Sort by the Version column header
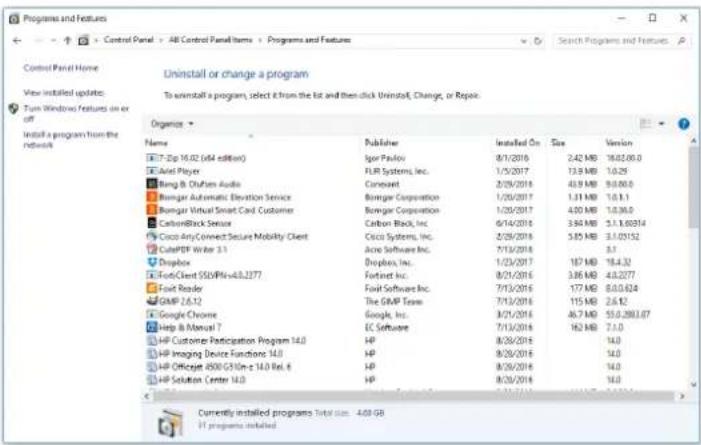Screen dimensions: 701x445 [x=619, y=143]
